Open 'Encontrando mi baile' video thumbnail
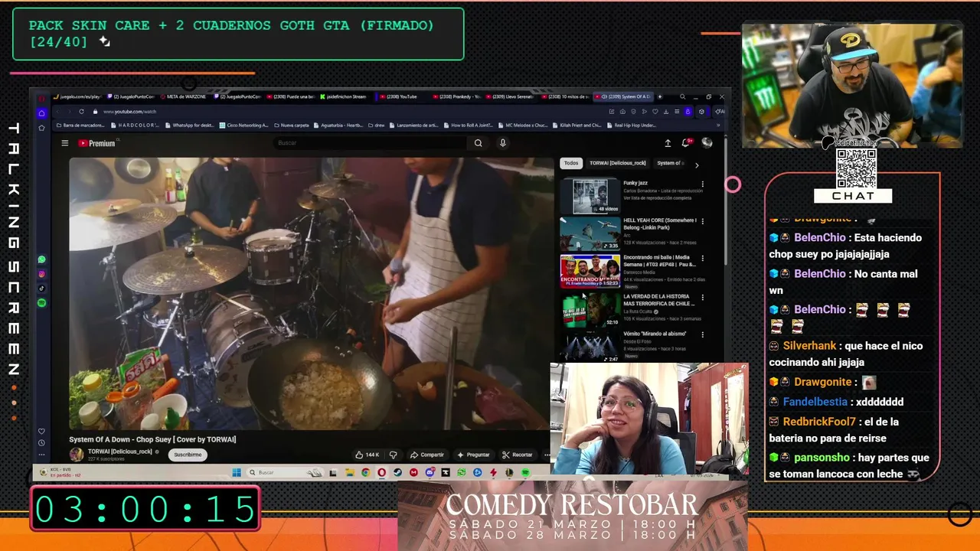 tap(590, 271)
